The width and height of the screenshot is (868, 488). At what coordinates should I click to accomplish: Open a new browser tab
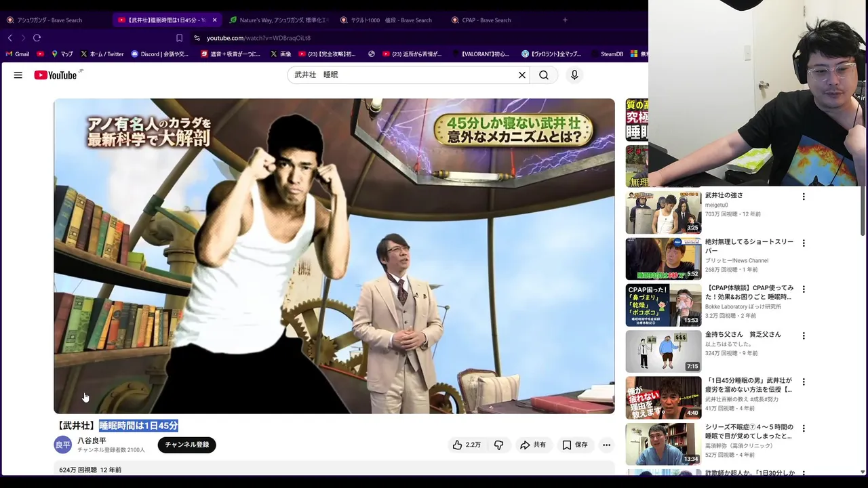tap(565, 20)
